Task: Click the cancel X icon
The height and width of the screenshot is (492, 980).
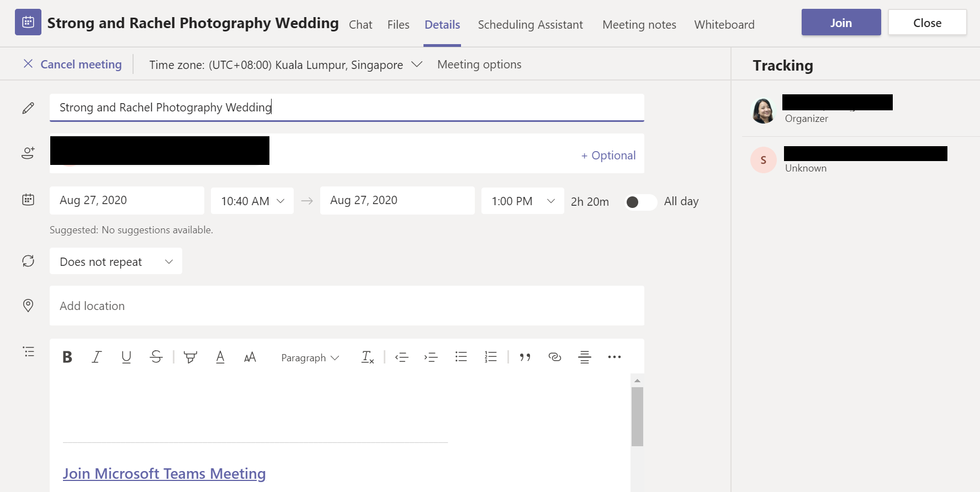Action: point(28,64)
